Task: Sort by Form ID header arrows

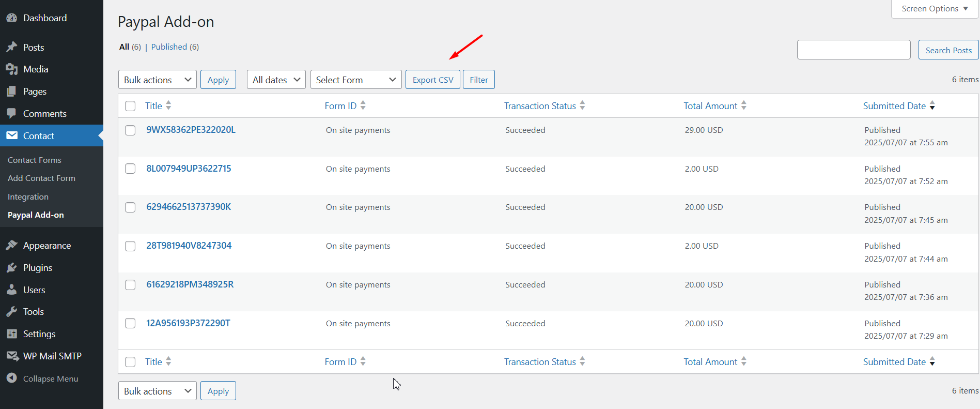Action: coord(363,105)
